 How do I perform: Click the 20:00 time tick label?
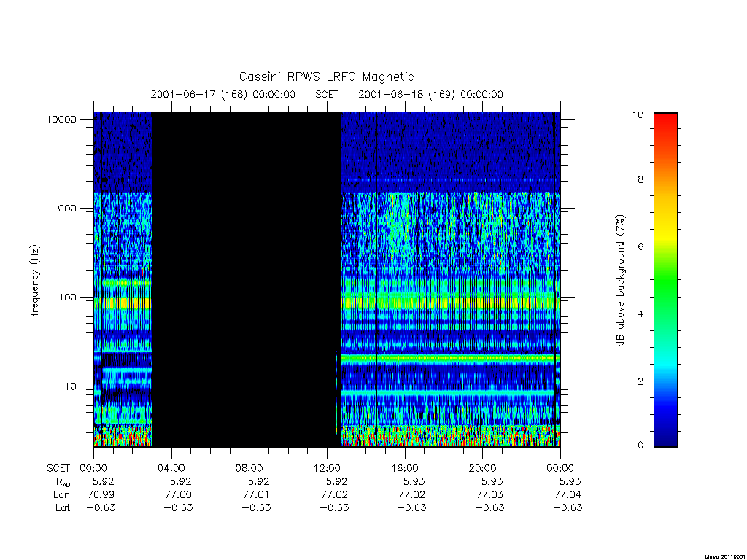click(x=483, y=468)
